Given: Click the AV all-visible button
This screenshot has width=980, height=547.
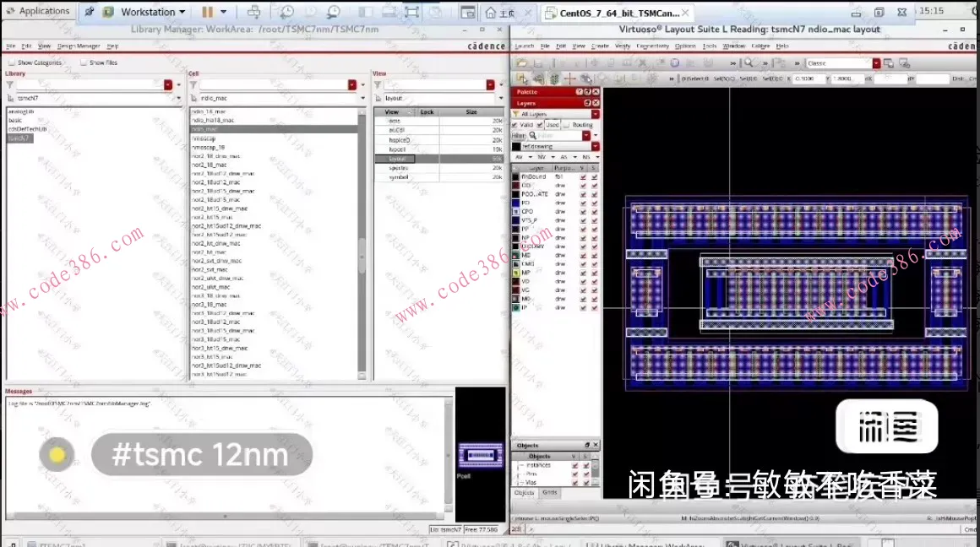Looking at the screenshot, I should coord(519,157).
